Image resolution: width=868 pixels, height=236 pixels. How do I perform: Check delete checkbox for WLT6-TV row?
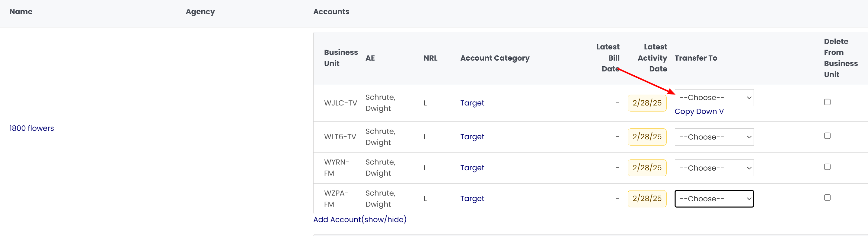827,136
